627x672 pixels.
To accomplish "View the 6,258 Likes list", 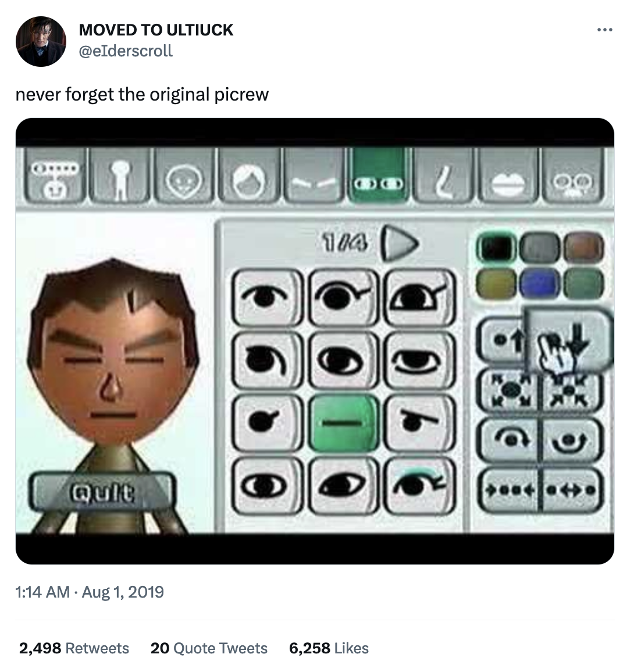I will 329,648.
